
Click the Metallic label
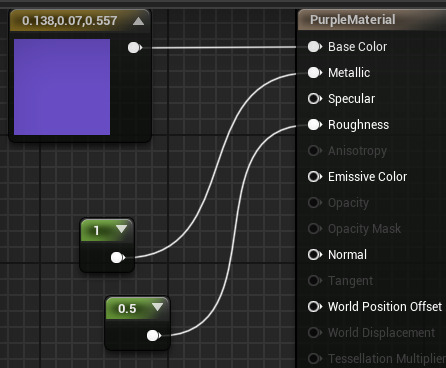(349, 73)
